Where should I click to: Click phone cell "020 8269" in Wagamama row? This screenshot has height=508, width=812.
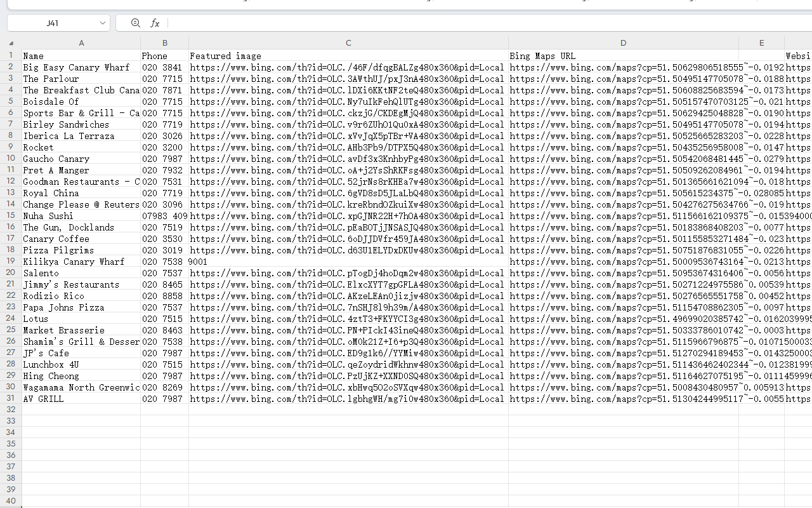click(165, 387)
